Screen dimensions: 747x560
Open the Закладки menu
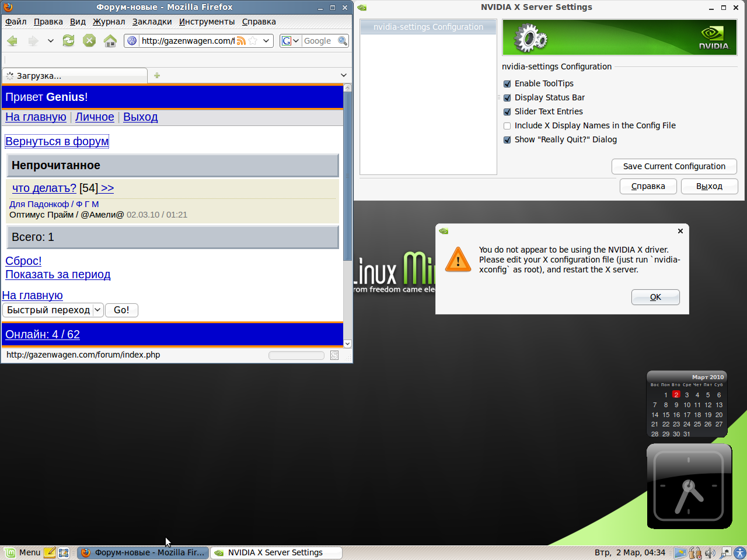pyautogui.click(x=152, y=22)
